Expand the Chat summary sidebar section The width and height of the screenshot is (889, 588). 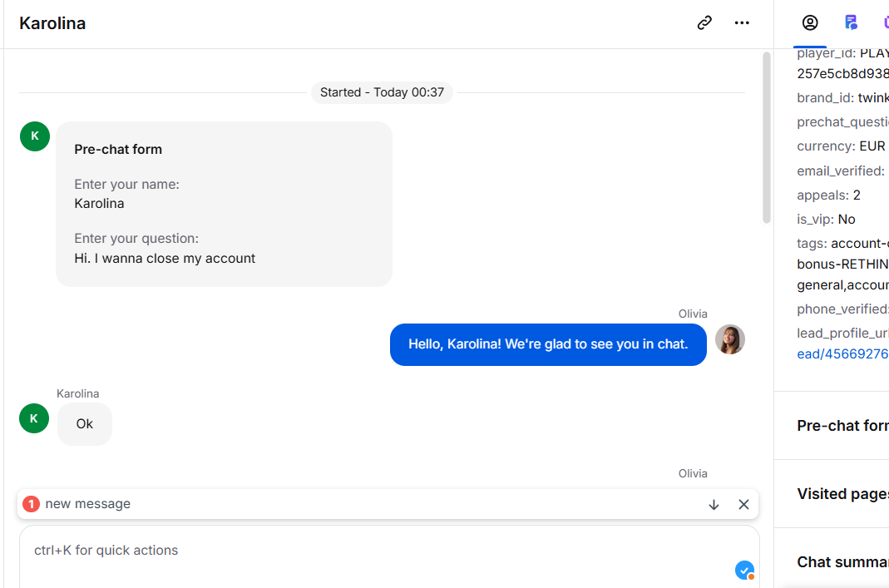tap(842, 562)
